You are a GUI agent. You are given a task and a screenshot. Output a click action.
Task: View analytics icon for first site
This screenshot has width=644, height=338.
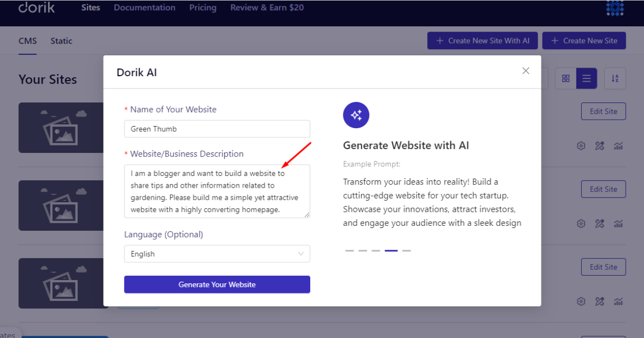coord(619,146)
